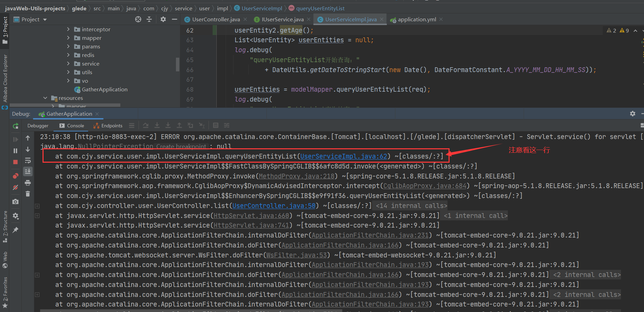644x312 pixels.
Task: Open the Debugger tab
Action: point(38,126)
